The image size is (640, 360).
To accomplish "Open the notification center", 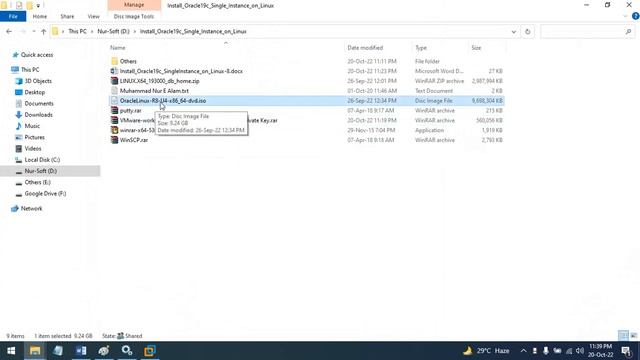I will (x=626, y=351).
